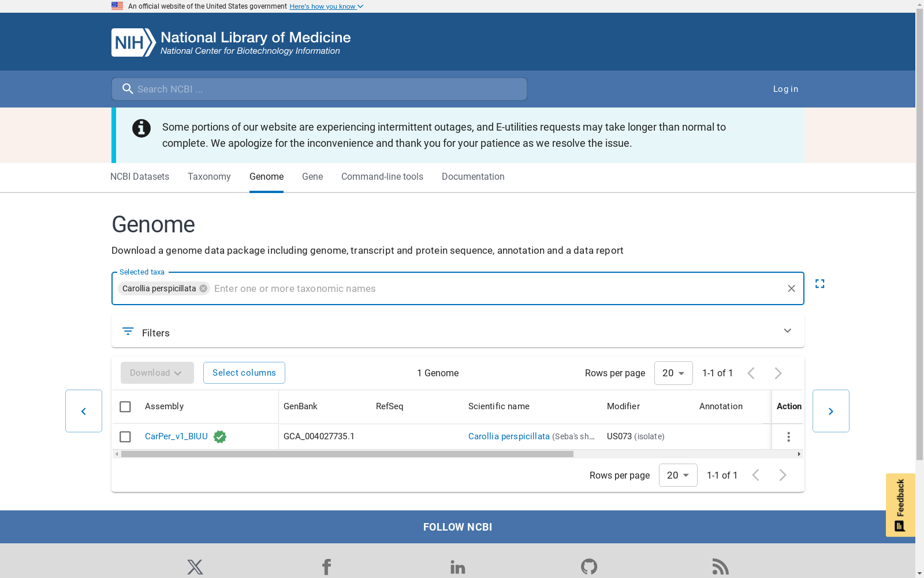The width and height of the screenshot is (924, 578).
Task: Click the GCA_004027735.1 GenBank cell
Action: (319, 436)
